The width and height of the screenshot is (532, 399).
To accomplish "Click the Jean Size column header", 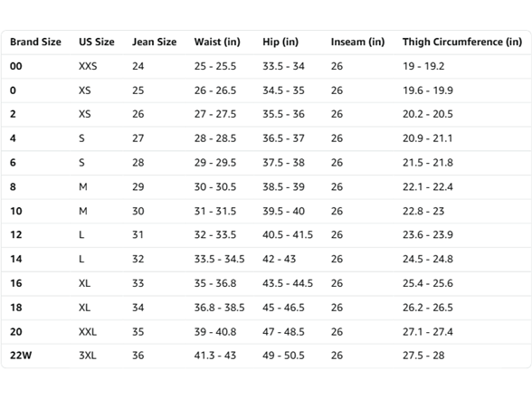I will pos(155,42).
